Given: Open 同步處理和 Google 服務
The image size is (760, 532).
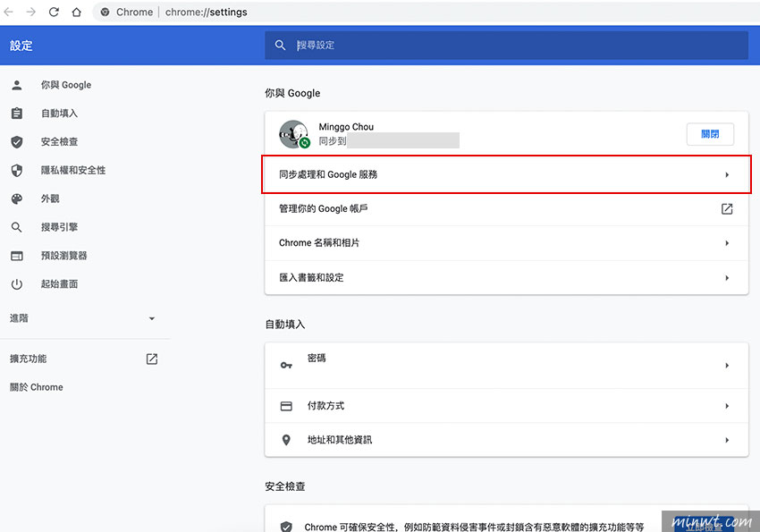Looking at the screenshot, I should (x=506, y=174).
